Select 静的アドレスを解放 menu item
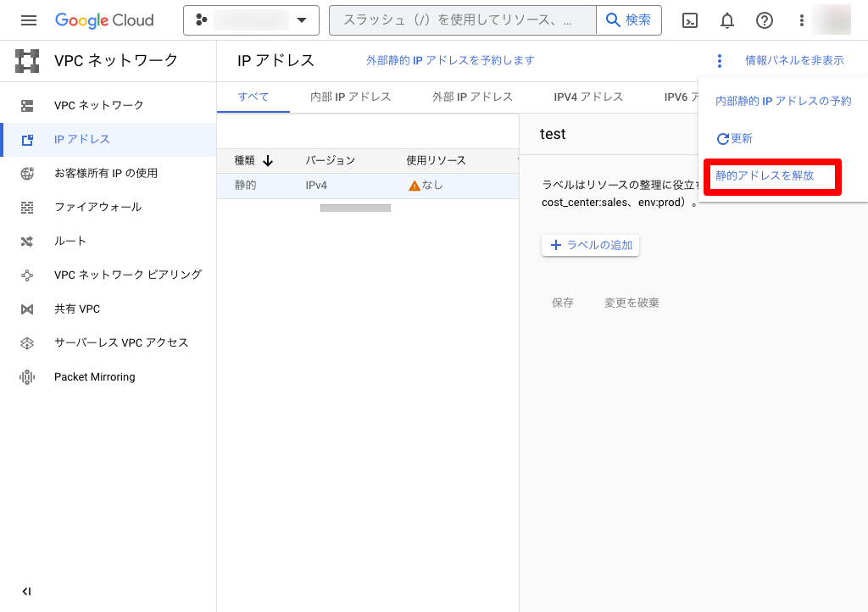Viewport: 868px width, 612px height. point(765,176)
